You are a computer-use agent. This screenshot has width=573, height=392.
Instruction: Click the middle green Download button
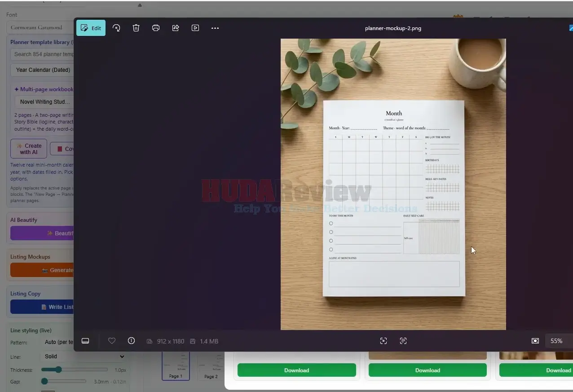(428, 370)
